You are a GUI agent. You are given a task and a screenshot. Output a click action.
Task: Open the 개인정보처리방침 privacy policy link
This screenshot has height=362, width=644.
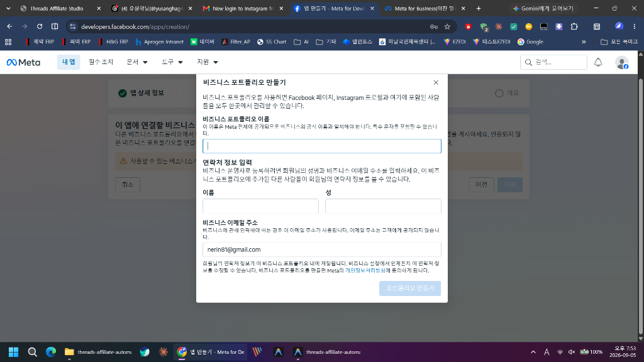coord(365,270)
